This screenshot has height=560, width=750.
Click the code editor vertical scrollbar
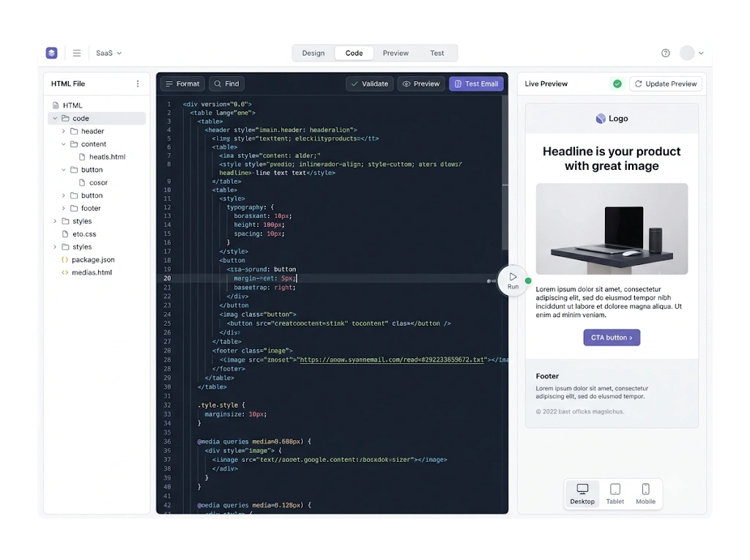[x=505, y=173]
